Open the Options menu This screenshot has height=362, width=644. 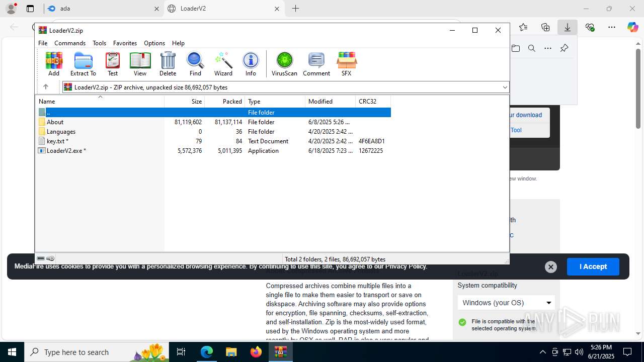(x=154, y=43)
